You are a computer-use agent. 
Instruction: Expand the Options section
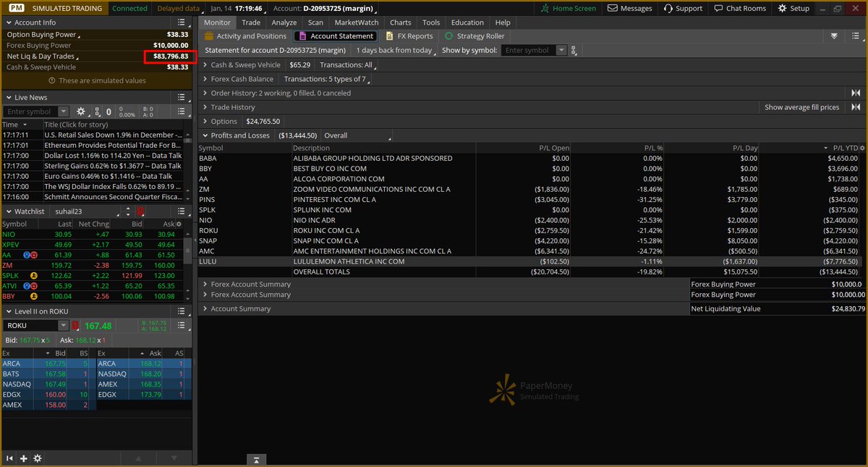[x=205, y=121]
